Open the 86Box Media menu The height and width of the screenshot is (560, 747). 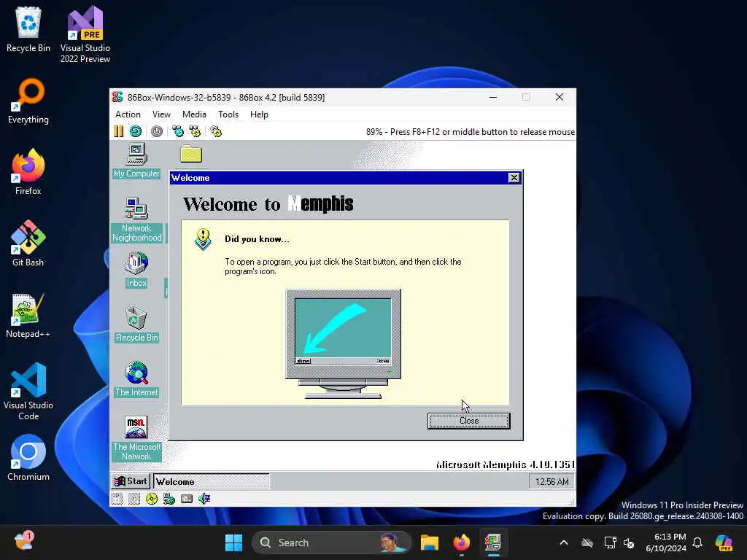pos(194,114)
